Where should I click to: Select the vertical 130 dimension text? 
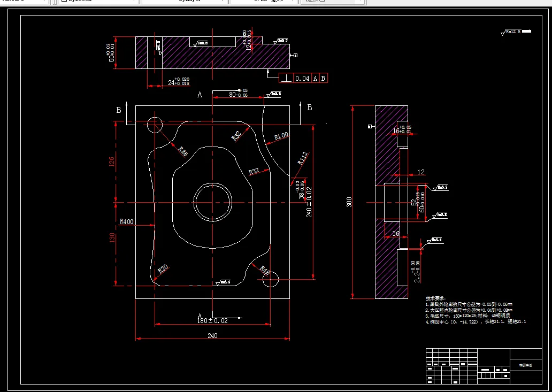[112, 238]
